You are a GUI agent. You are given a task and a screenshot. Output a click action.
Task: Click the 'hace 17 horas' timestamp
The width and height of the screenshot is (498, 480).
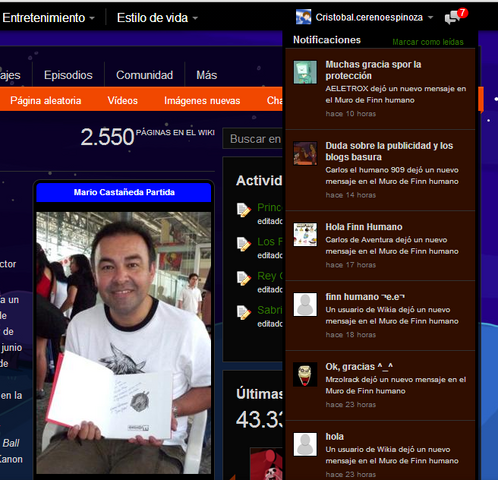(351, 265)
